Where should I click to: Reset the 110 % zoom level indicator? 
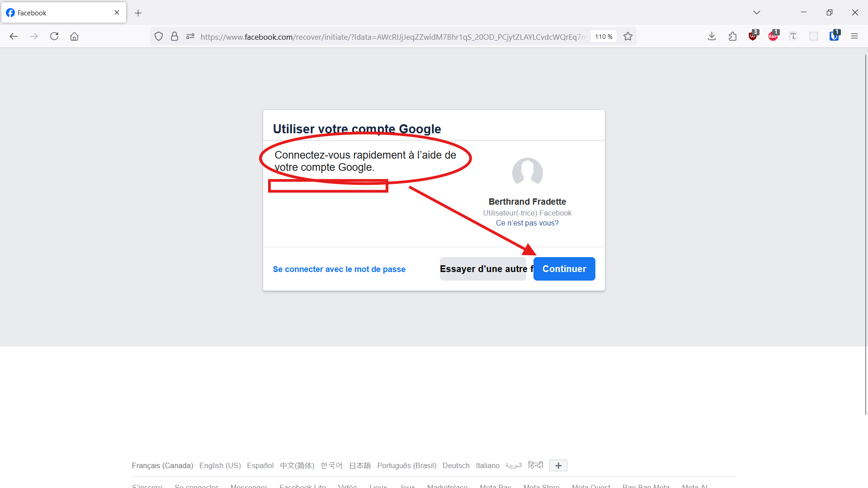[604, 37]
